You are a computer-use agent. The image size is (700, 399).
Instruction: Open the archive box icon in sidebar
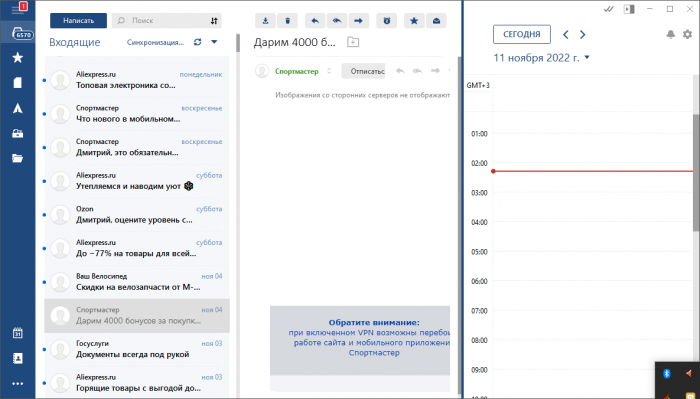point(18,133)
